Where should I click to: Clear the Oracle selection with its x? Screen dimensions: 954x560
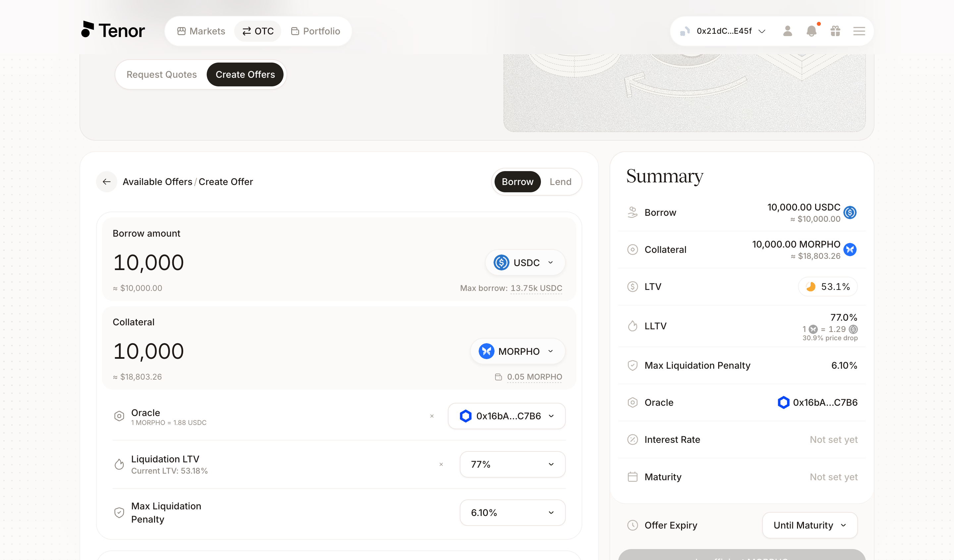(x=432, y=416)
